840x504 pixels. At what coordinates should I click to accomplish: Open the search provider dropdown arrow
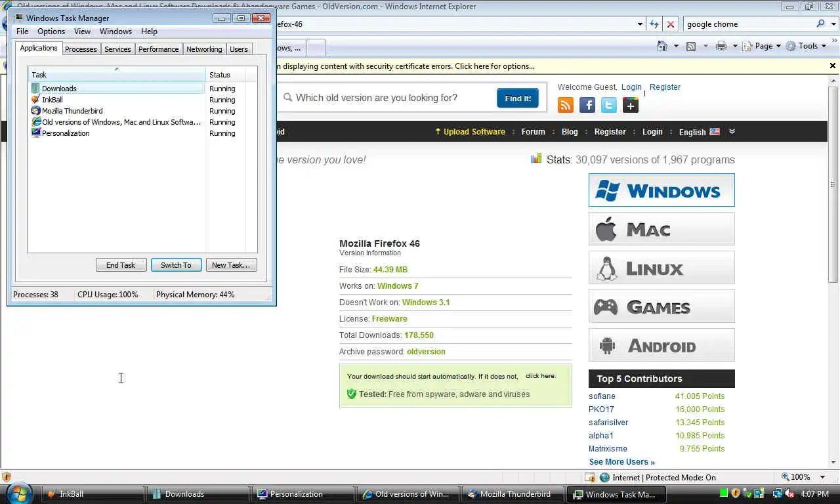point(833,24)
